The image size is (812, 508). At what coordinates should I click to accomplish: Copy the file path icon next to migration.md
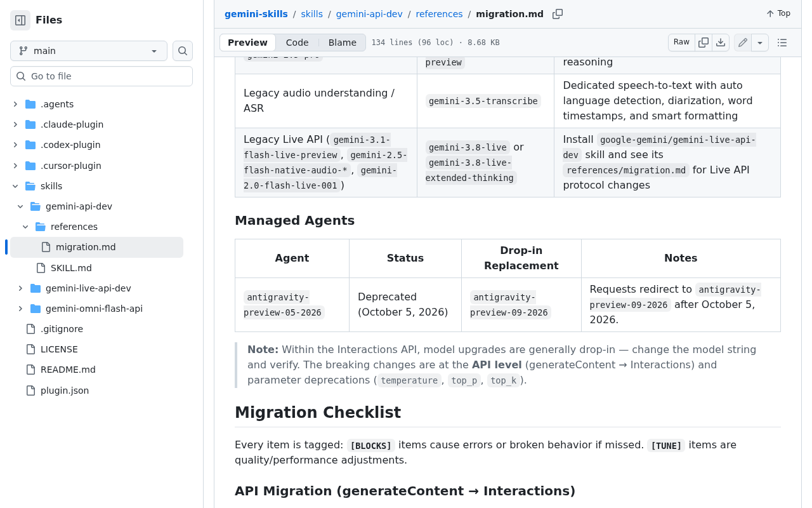558,14
